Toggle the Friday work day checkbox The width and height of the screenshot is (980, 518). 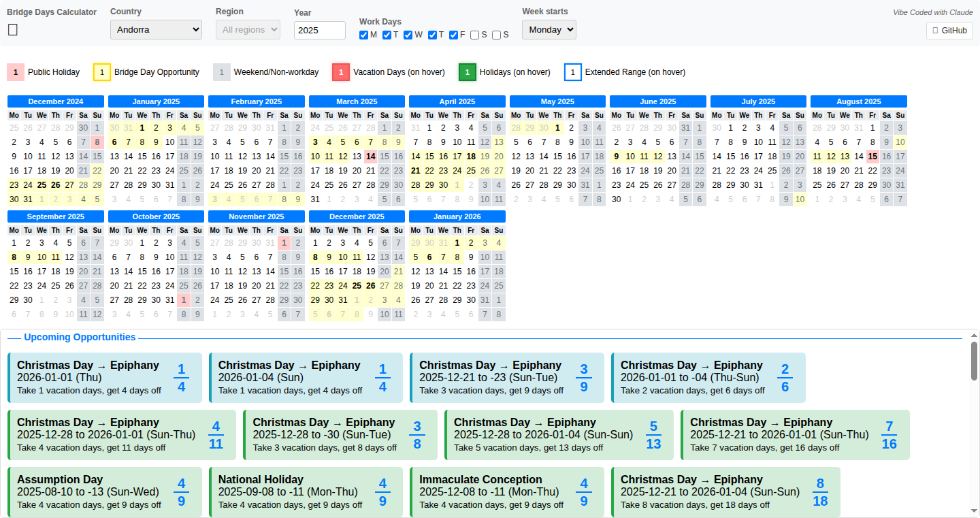(x=453, y=35)
